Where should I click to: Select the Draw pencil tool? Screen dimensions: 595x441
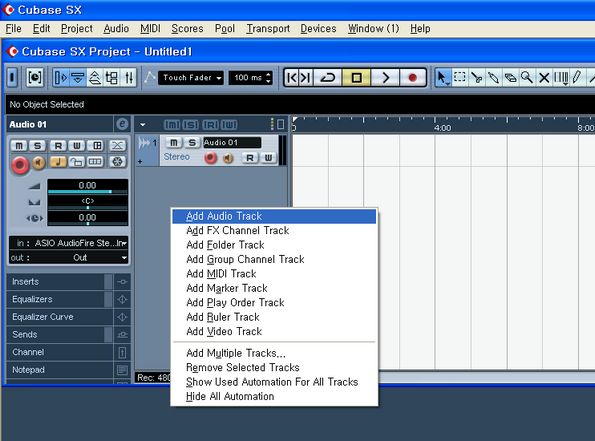[577, 77]
